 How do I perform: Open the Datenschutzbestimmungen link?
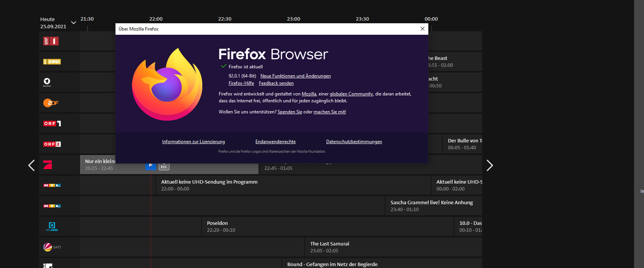354,142
